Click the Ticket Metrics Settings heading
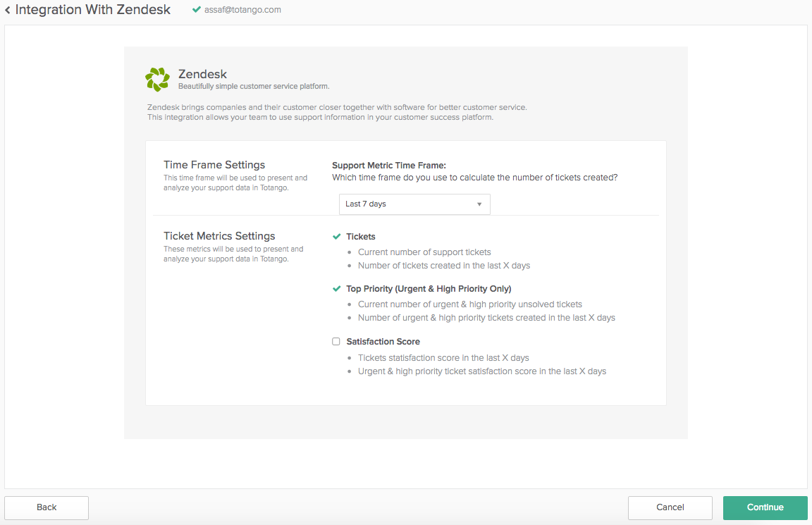The height and width of the screenshot is (525, 812). pos(220,236)
